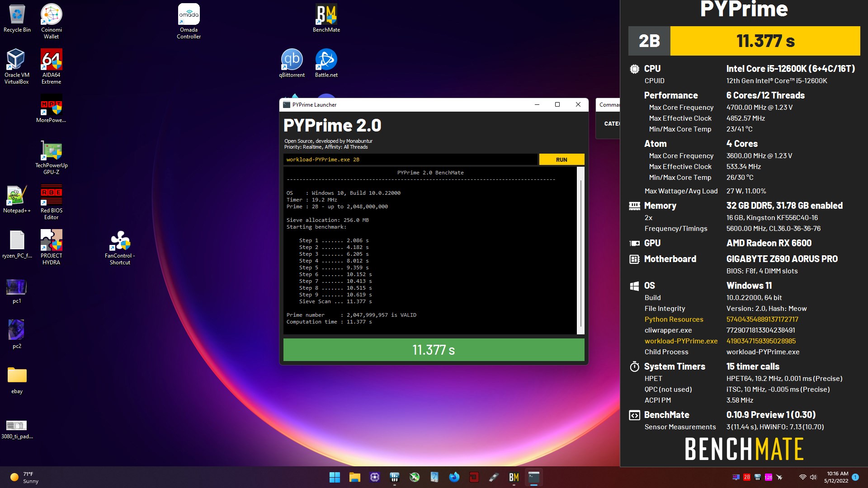Click the partially hidden Command window title

coord(609,104)
